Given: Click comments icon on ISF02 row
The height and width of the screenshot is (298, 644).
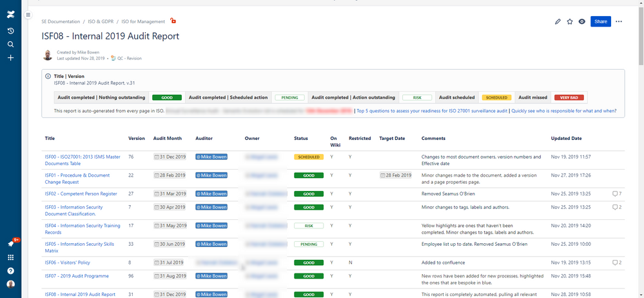Looking at the screenshot, I should click(x=616, y=194).
